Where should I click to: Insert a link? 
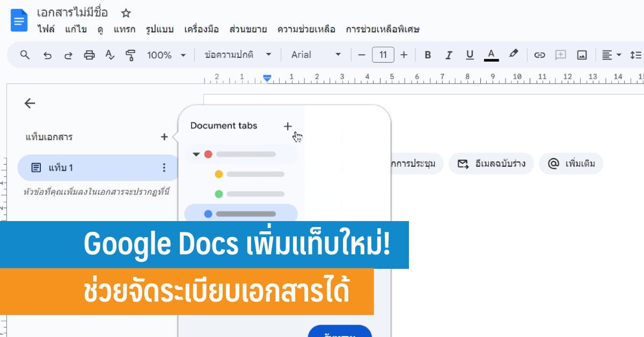[x=540, y=55]
